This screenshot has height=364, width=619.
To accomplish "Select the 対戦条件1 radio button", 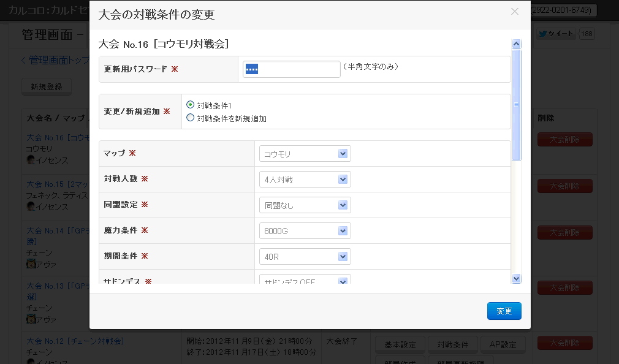I will click(x=191, y=105).
